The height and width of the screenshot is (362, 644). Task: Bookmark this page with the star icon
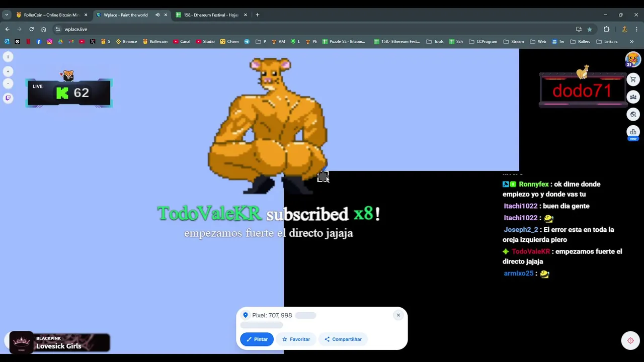590,29
